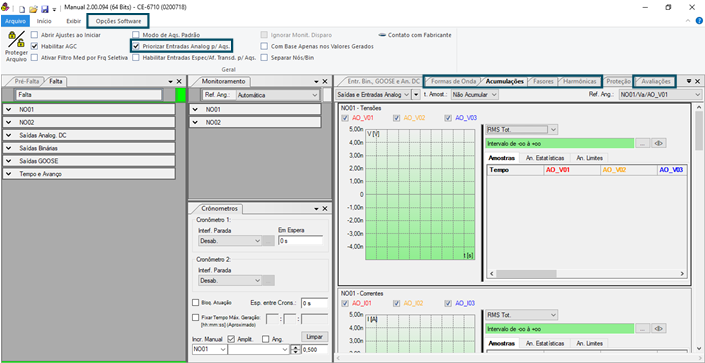Check Com Base Apenas nos Valores Gerados
Image resolution: width=705 pixels, height=363 pixels.
264,46
